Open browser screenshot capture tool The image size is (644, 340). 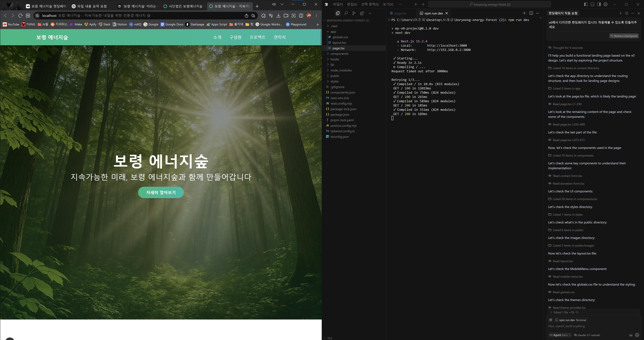tap(293, 15)
